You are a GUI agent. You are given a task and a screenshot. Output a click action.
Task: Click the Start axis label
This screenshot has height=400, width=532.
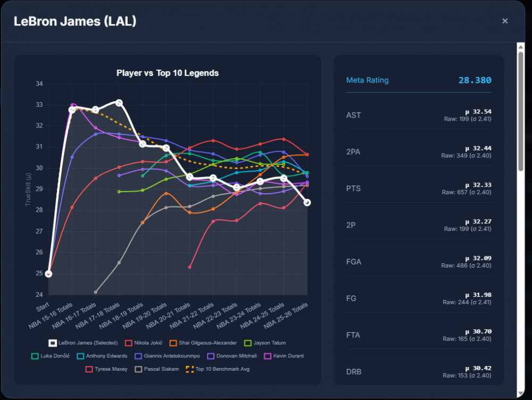(x=43, y=307)
